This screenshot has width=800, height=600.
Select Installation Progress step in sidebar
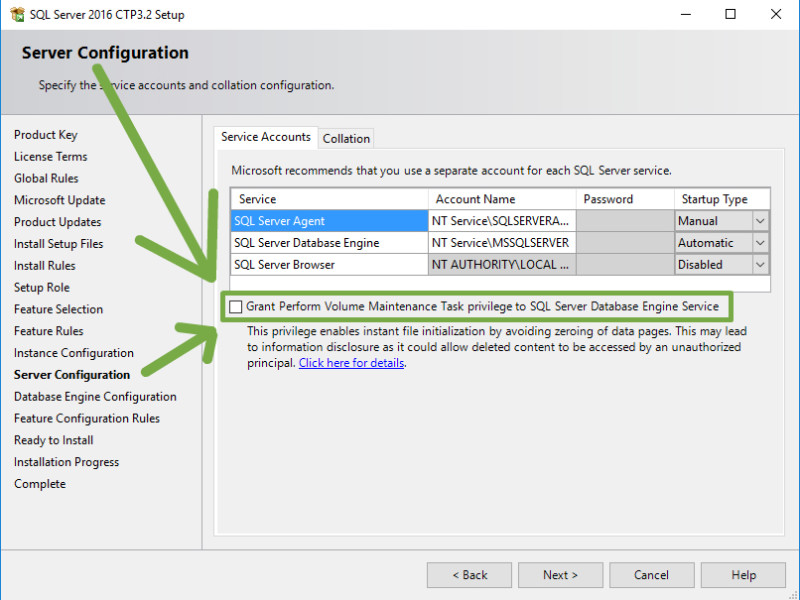(66, 462)
